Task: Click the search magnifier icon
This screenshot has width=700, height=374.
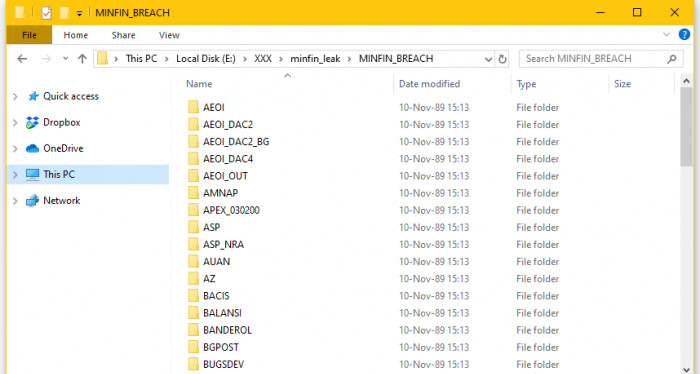Action: pos(671,58)
